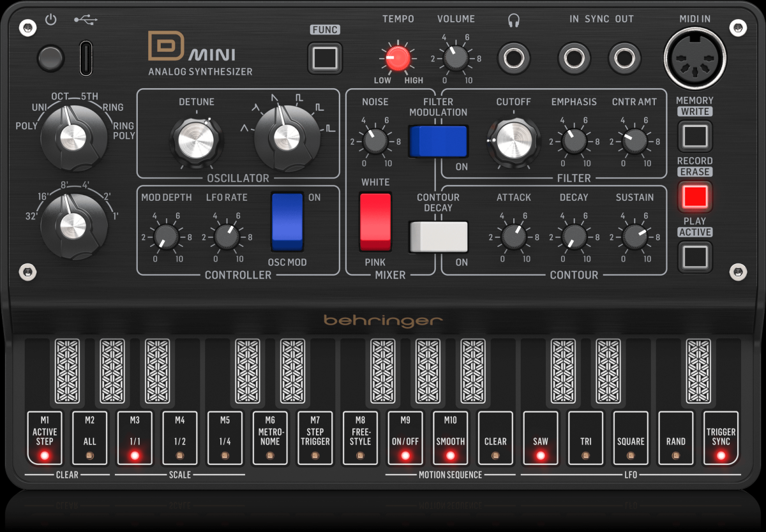Toggle the white CONTOUR DECAY switch

[x=439, y=237]
